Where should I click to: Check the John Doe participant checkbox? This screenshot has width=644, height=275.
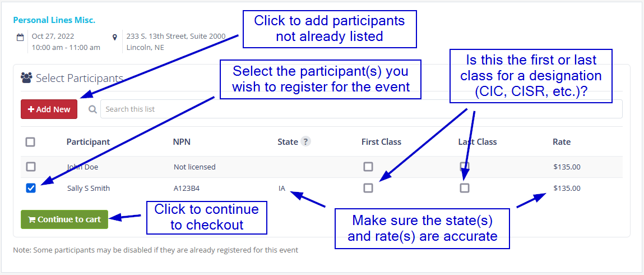click(31, 167)
